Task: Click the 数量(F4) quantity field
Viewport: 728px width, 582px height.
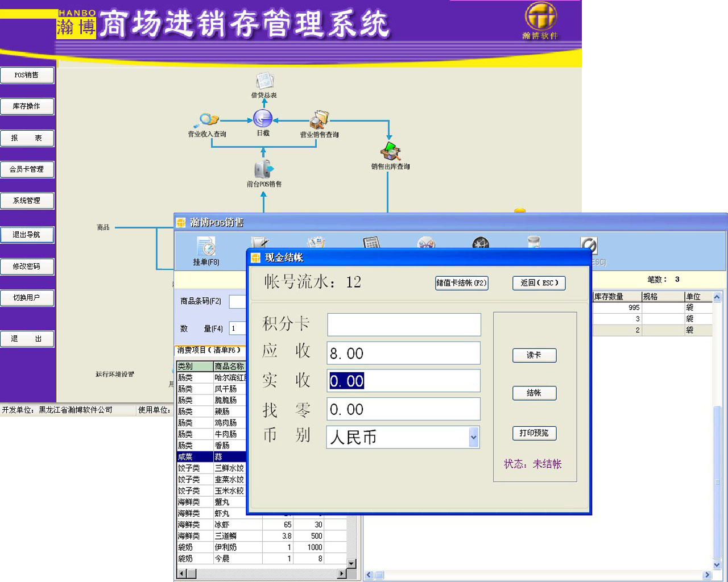Action: pyautogui.click(x=237, y=329)
